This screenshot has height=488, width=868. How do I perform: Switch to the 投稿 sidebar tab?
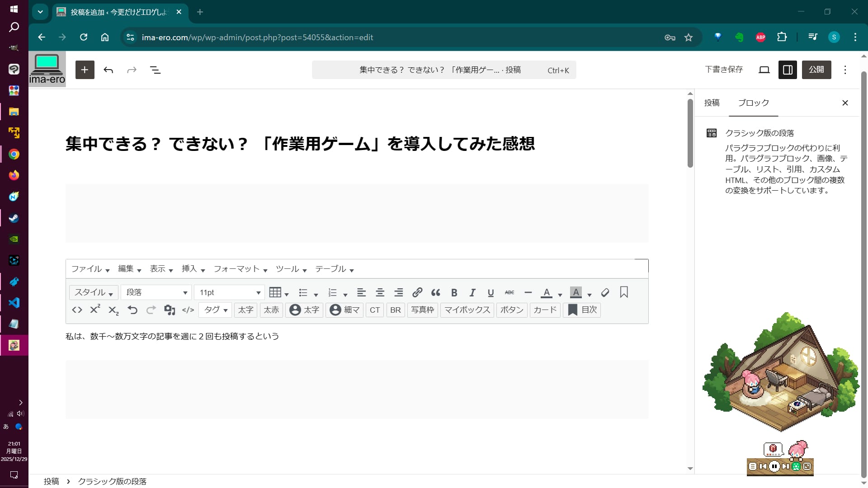pyautogui.click(x=712, y=103)
